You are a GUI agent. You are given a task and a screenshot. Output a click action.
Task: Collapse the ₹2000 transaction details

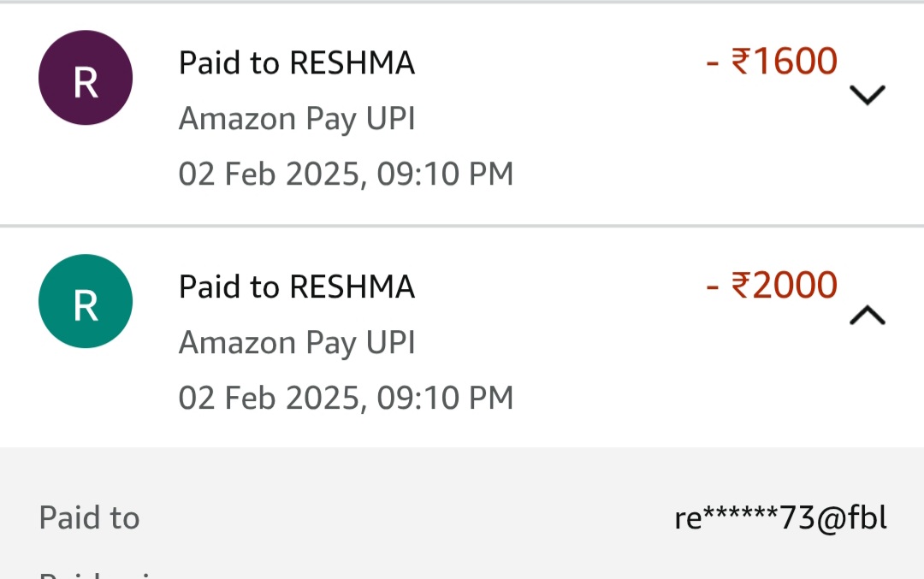[x=868, y=316]
